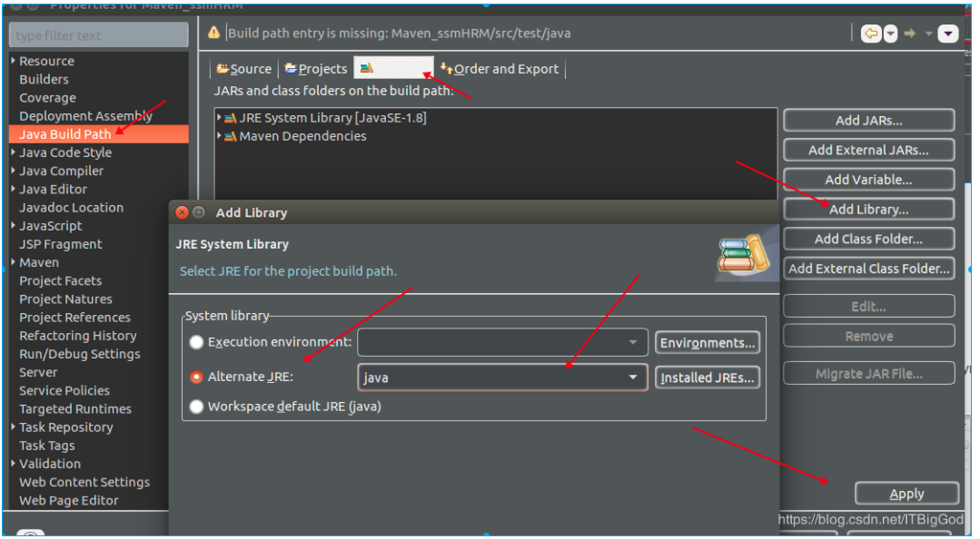Select the Alternate JRE radio button
Screen dimensions: 980x539
[x=196, y=377]
